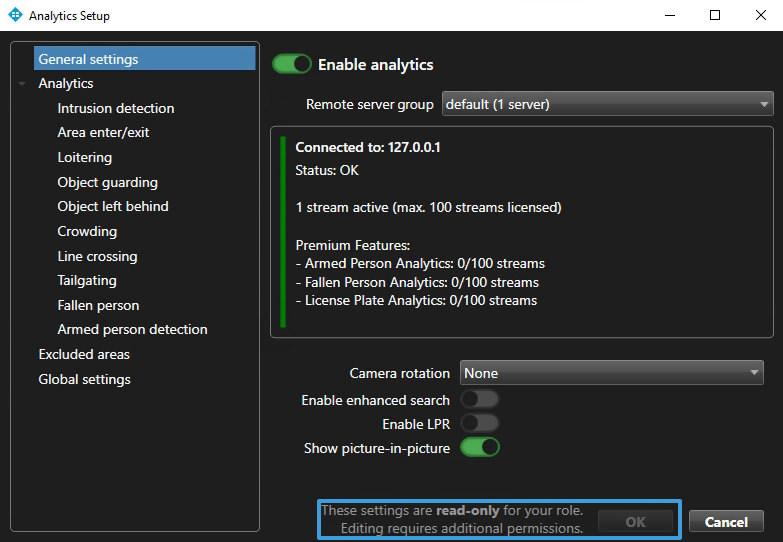Open Intrusion detection settings
The width and height of the screenshot is (783, 542).
pyautogui.click(x=116, y=108)
